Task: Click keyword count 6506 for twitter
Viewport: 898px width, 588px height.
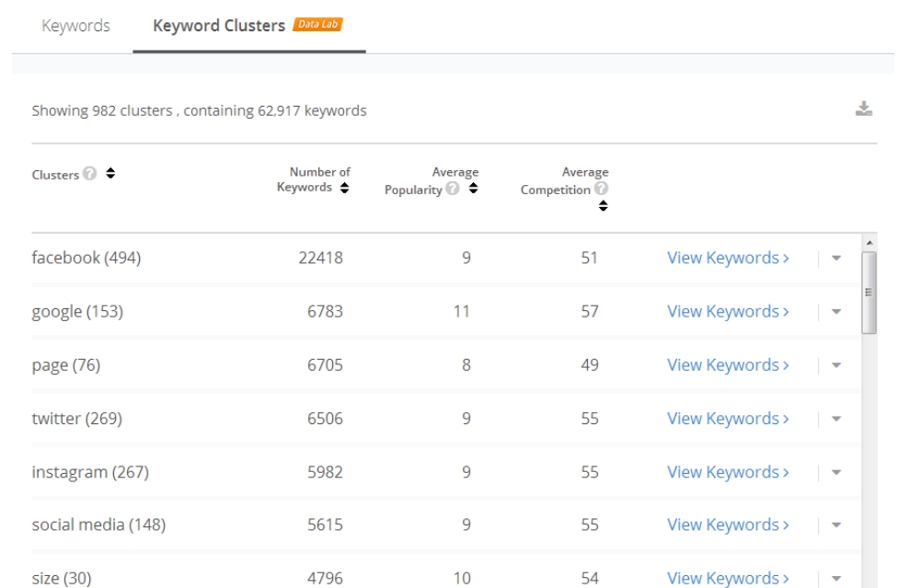Action: (325, 419)
